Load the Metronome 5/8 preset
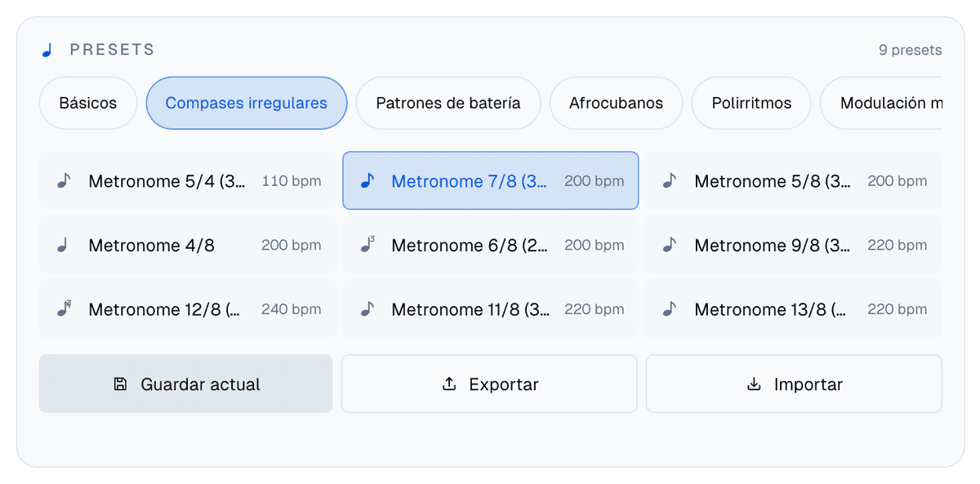This screenshot has height=484, width=980. pos(793,181)
